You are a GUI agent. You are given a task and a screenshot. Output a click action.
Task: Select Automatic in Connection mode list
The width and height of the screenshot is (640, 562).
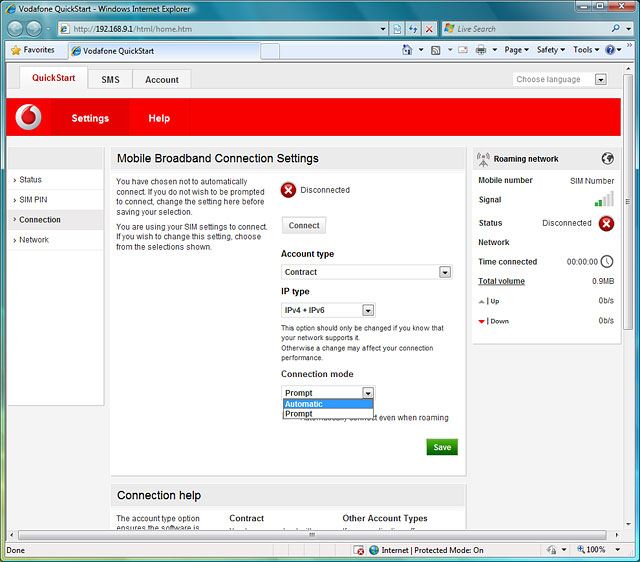pyautogui.click(x=328, y=404)
